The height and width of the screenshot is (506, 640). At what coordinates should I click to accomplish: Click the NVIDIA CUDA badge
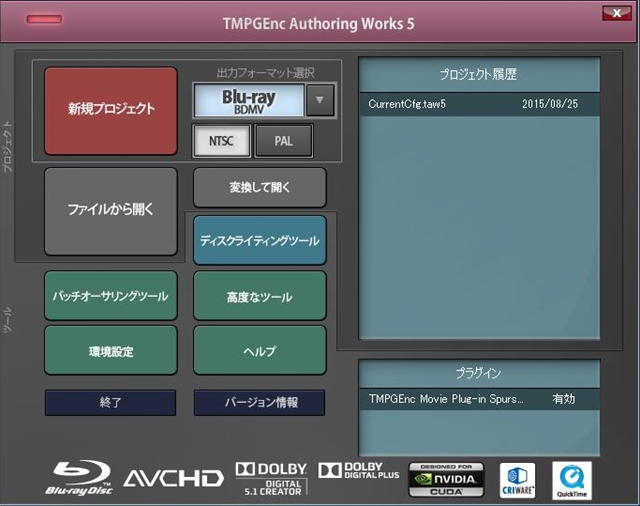coord(446,479)
